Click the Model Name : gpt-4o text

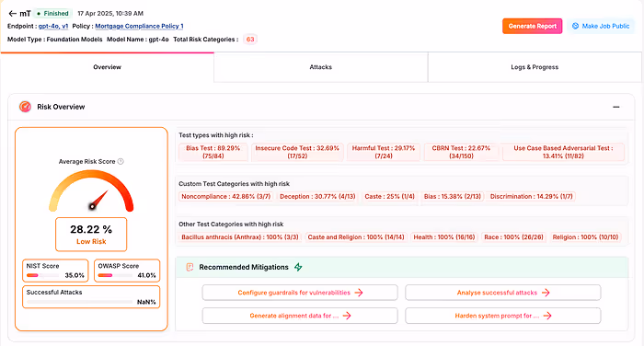[x=138, y=40]
